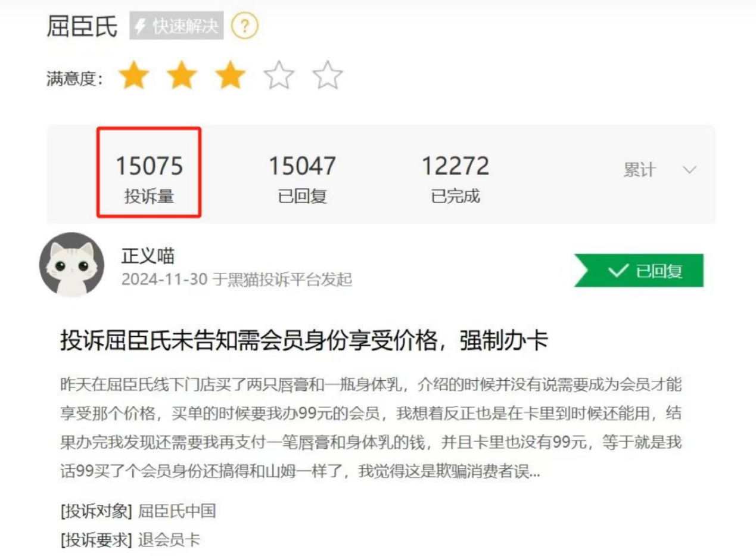
Task: Click the 2024-11-30 黑猫投诉平台 posting info line
Action: (x=237, y=279)
